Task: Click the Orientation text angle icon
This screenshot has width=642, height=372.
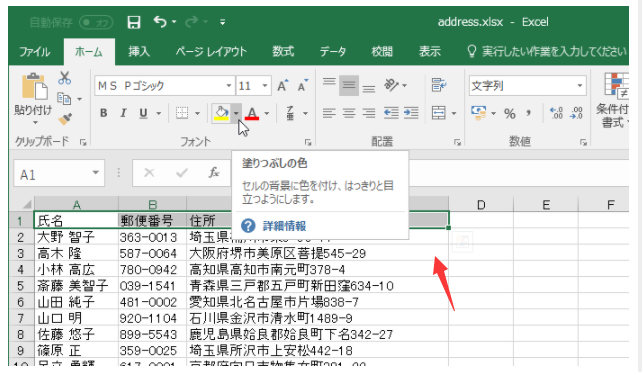Action: tap(391, 85)
